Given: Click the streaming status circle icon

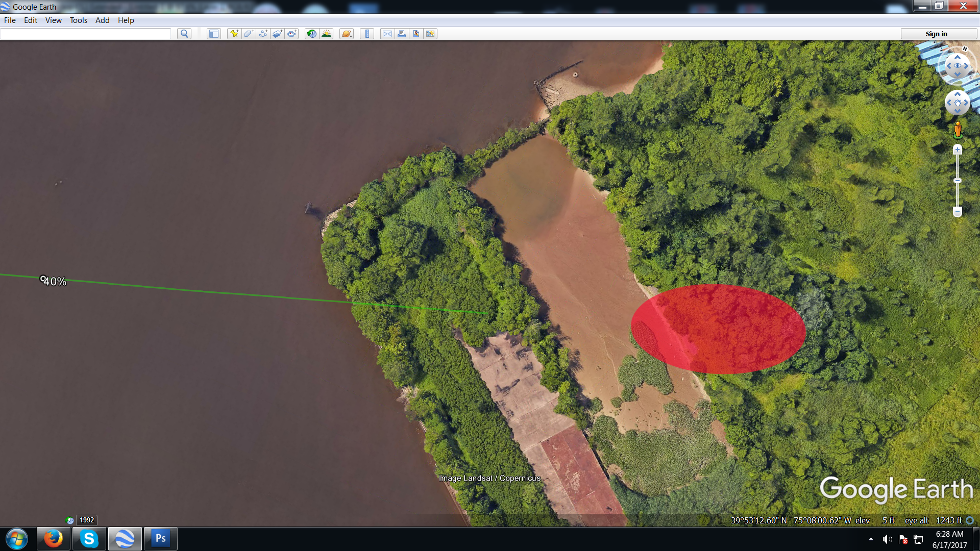Looking at the screenshot, I should [970, 520].
